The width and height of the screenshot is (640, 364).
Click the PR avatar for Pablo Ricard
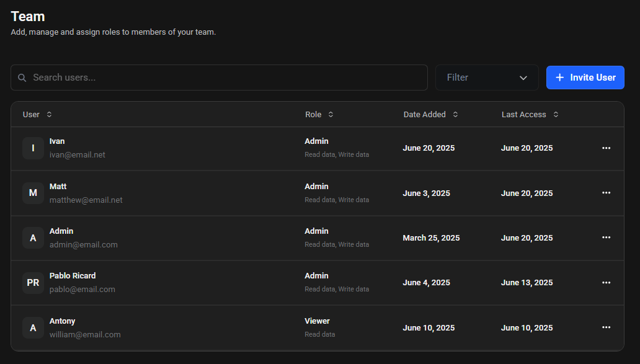[33, 283]
